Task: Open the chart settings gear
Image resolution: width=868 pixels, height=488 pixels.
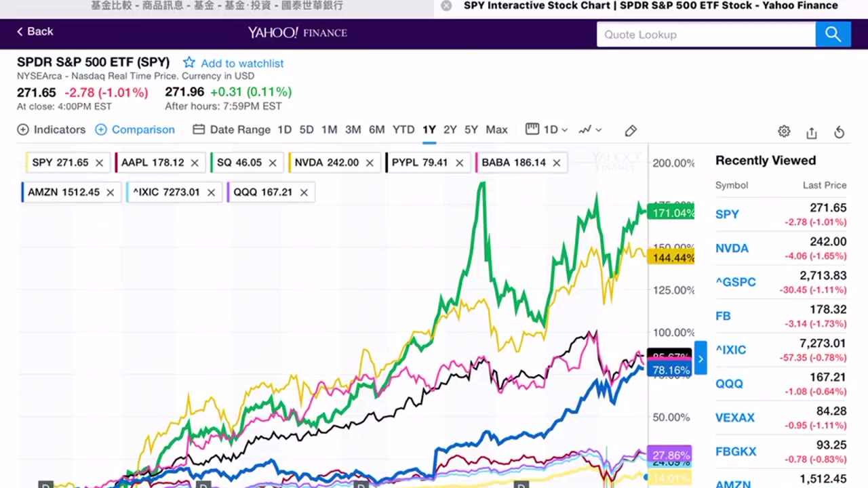Action: (784, 131)
